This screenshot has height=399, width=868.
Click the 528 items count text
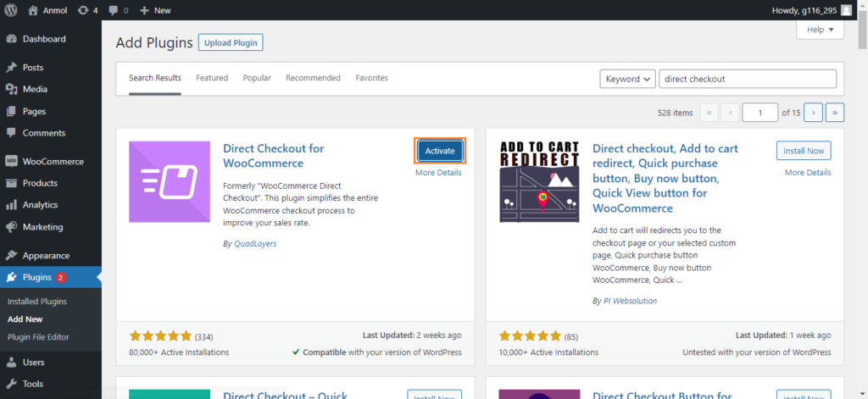click(x=675, y=113)
